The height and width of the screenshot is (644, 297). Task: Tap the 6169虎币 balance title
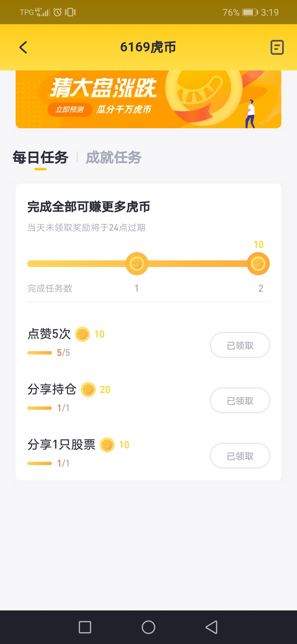(x=148, y=47)
